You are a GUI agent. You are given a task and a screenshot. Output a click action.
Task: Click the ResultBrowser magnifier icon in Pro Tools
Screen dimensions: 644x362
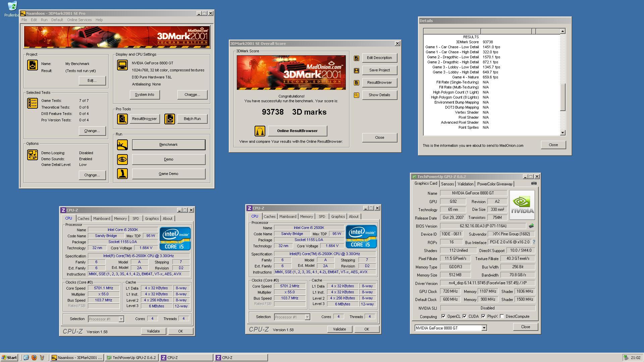coord(122,119)
